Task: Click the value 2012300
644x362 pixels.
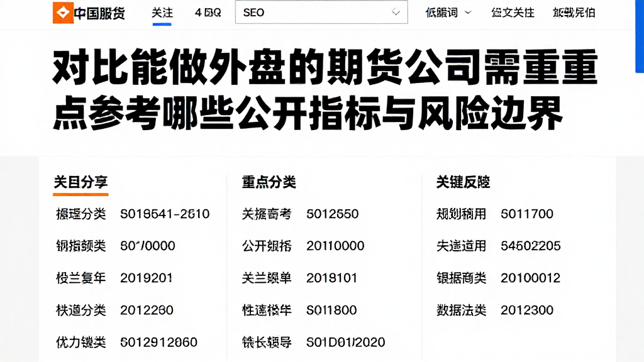Action: point(527,310)
